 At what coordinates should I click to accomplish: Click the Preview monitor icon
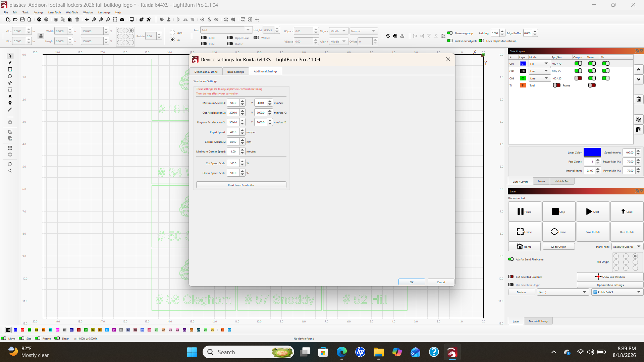pyautogui.click(x=132, y=19)
